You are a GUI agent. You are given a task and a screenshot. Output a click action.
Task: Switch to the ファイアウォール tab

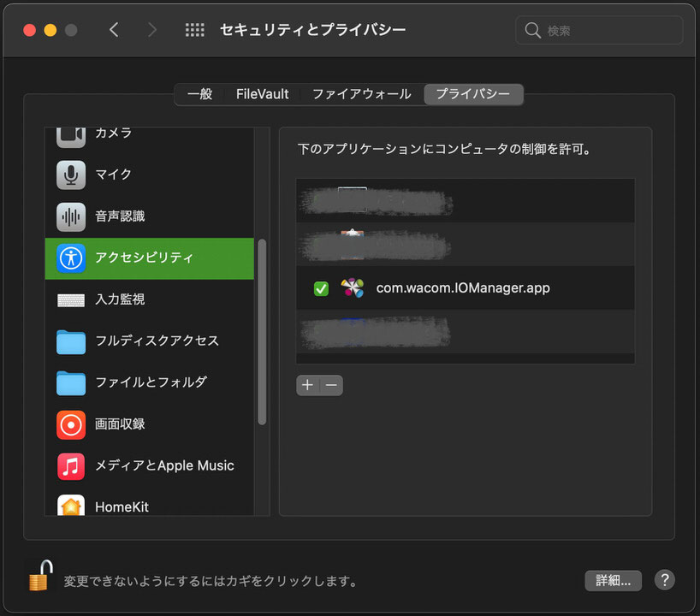[361, 94]
